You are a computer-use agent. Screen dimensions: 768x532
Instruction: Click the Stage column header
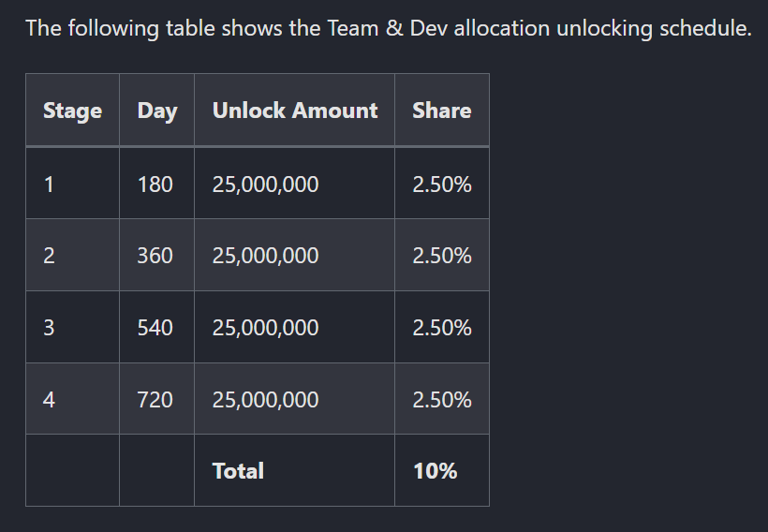pos(72,111)
